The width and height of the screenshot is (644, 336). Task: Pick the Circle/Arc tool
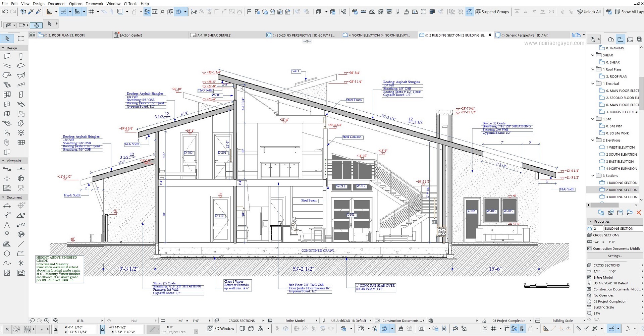point(7,254)
